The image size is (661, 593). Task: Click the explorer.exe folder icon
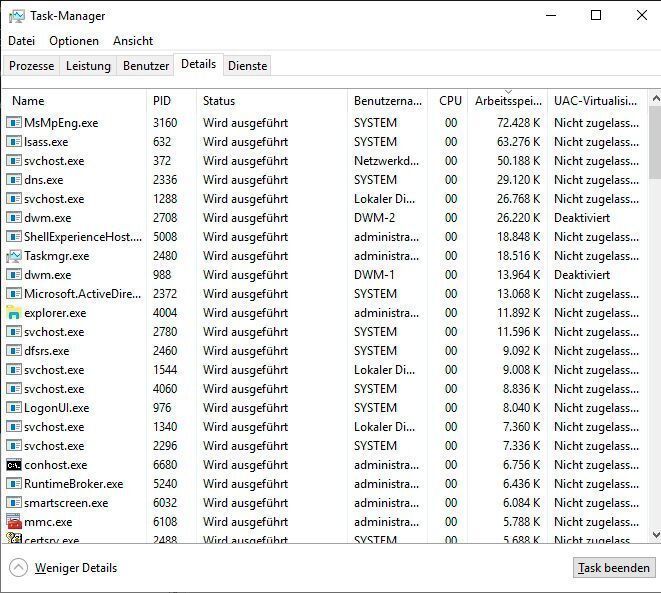point(13,313)
